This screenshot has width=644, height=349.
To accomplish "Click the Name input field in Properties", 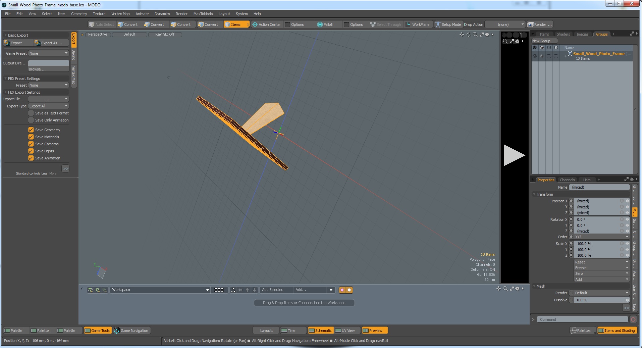I will pyautogui.click(x=599, y=187).
